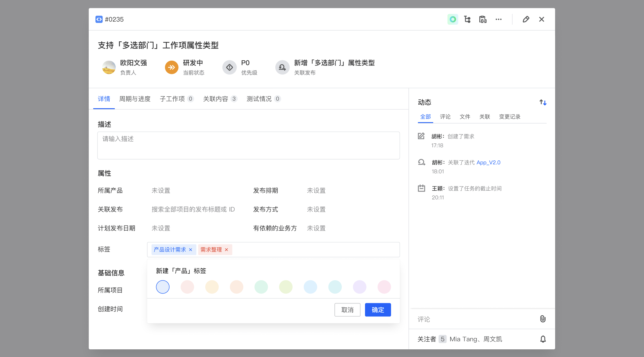644x357 pixels.
Task: Remove the 需求整理 tag
Action: pos(226,250)
